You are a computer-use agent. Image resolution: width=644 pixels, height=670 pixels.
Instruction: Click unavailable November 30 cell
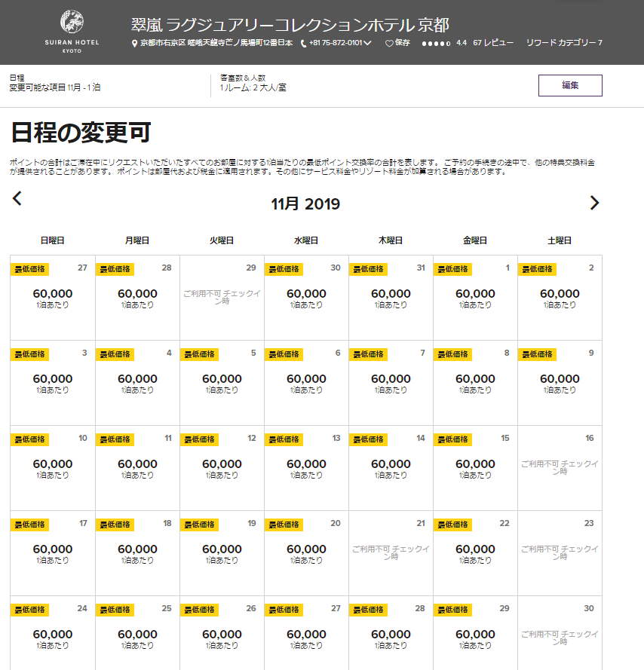(560, 633)
